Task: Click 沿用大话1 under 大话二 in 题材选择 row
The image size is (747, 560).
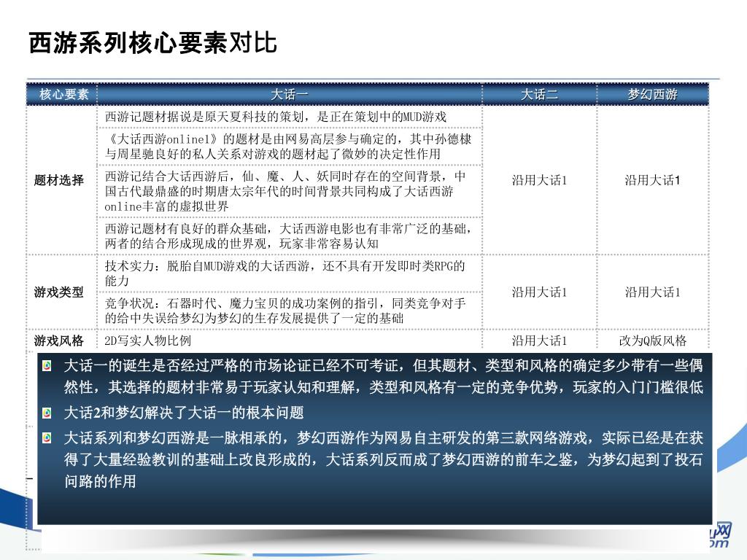Action: pos(539,180)
